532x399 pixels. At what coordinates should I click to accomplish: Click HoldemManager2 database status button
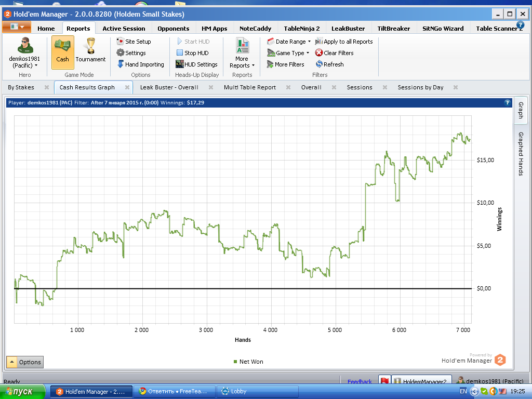[x=421, y=381]
